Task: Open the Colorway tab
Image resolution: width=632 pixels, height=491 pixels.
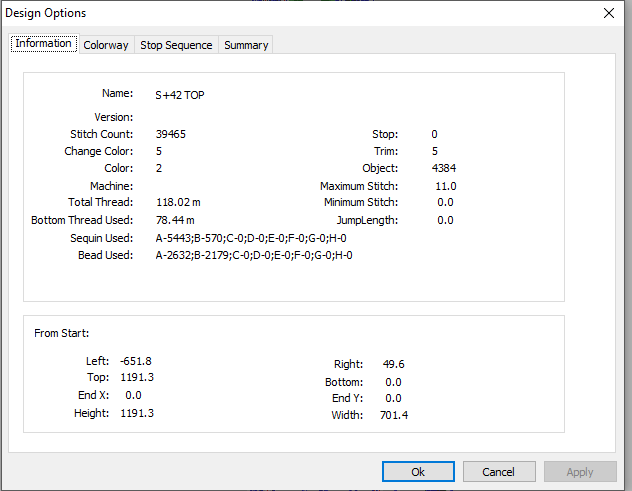Action: 106,45
